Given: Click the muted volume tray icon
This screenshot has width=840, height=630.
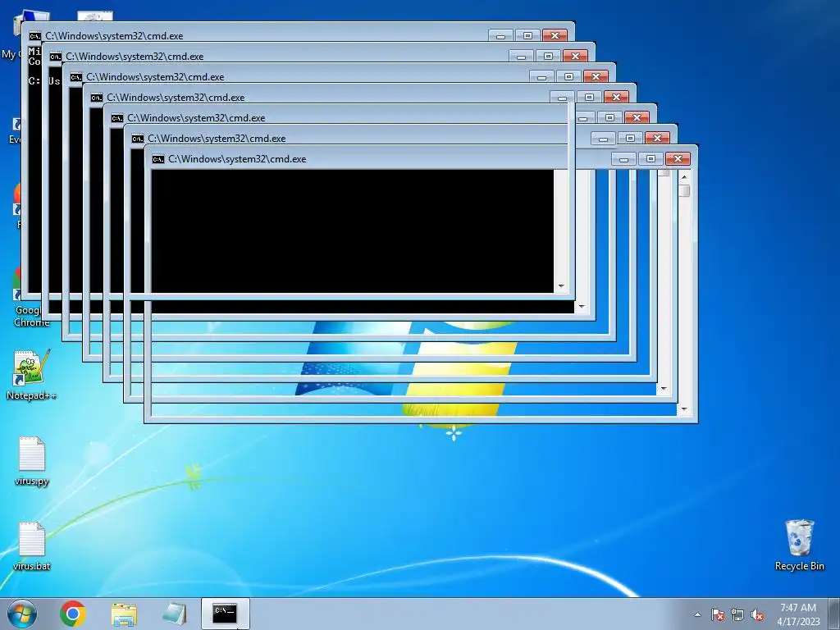Looking at the screenshot, I should [x=757, y=614].
